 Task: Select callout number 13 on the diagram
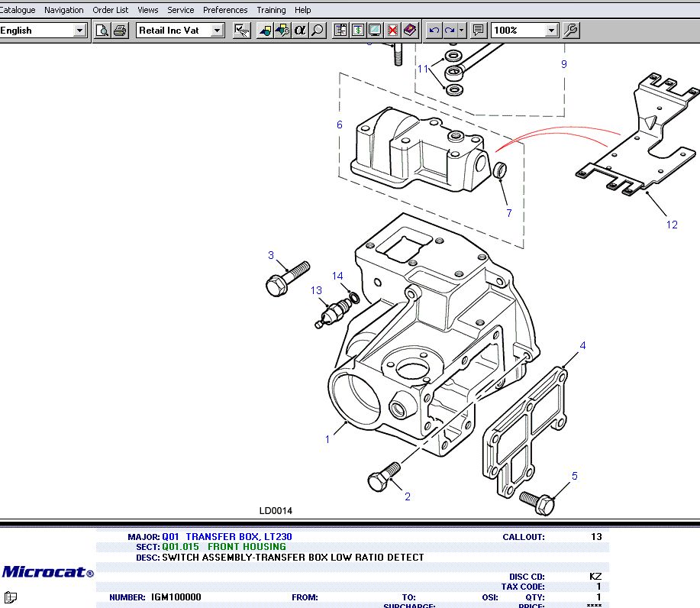pyautogui.click(x=316, y=291)
